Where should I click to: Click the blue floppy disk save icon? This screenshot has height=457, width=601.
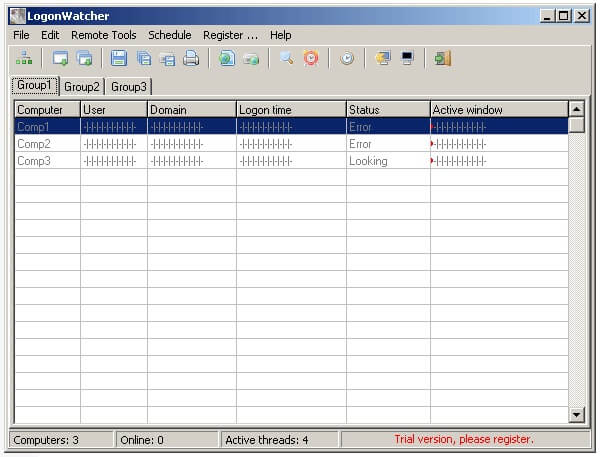pos(119,59)
